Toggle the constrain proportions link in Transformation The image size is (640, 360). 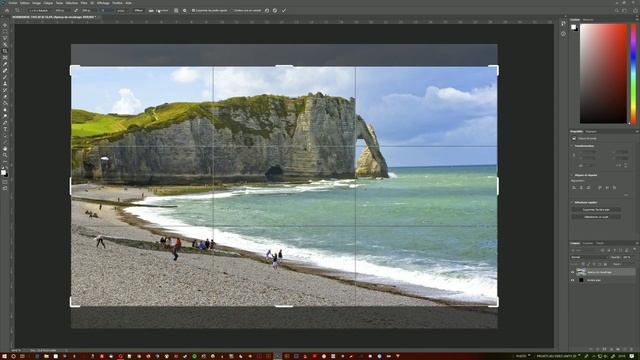[x=574, y=155]
